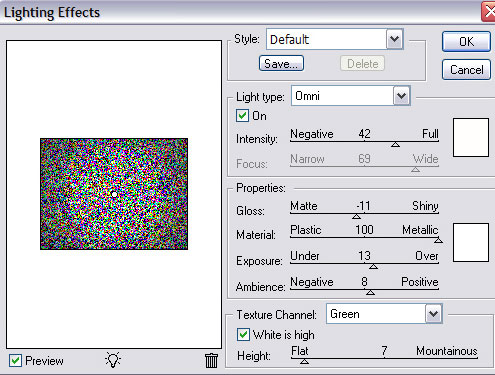Open the Properties material color swatch
This screenshot has height=375, width=495.
pyautogui.click(x=471, y=243)
